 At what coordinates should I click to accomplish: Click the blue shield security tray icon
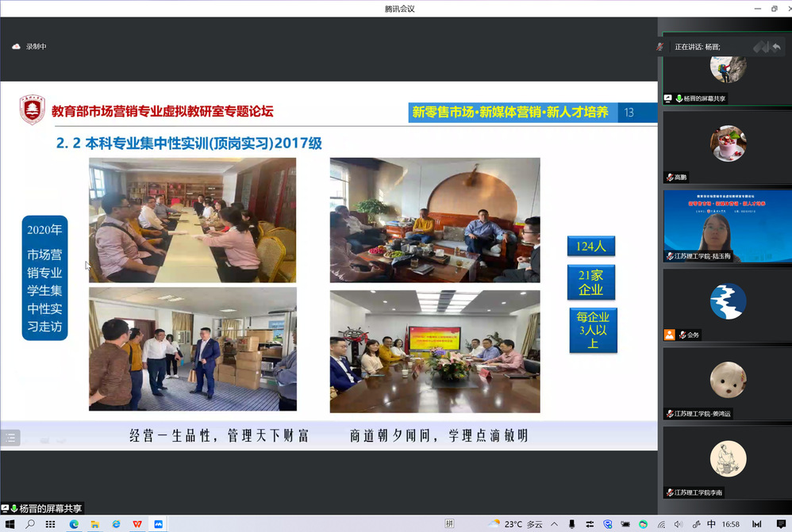pos(608,524)
